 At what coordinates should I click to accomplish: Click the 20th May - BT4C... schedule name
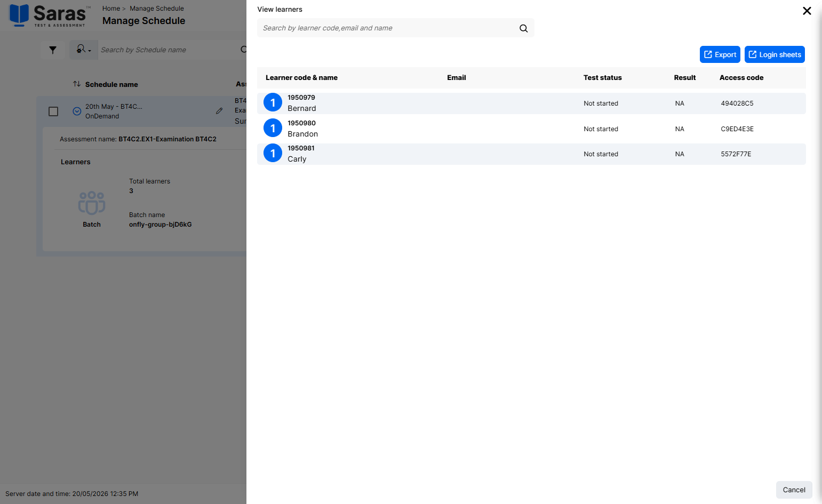click(x=114, y=107)
